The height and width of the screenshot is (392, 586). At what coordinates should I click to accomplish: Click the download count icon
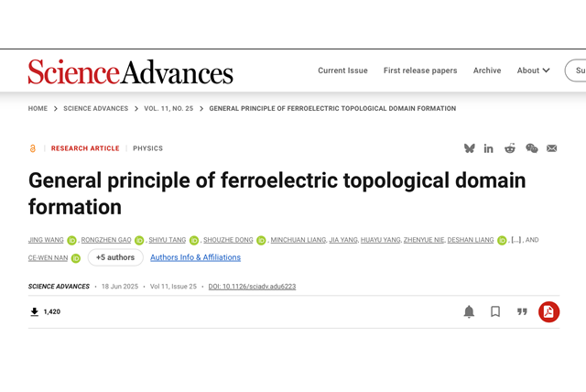coord(35,311)
